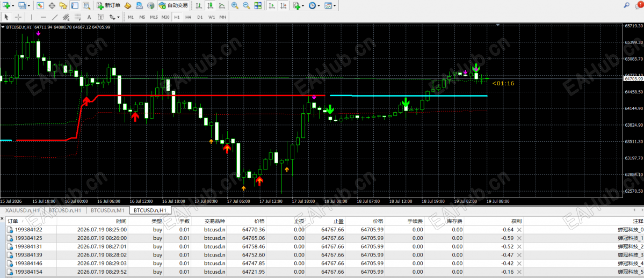Viewport: 644px width, 278px height.
Task: Select the crosshair tool
Action: [x=18, y=17]
